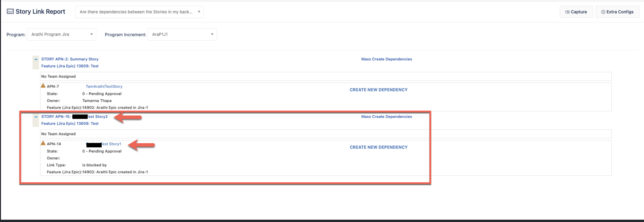This screenshot has width=644, height=222.
Task: Click the warning icon beside APN-7
Action: pyautogui.click(x=43, y=86)
